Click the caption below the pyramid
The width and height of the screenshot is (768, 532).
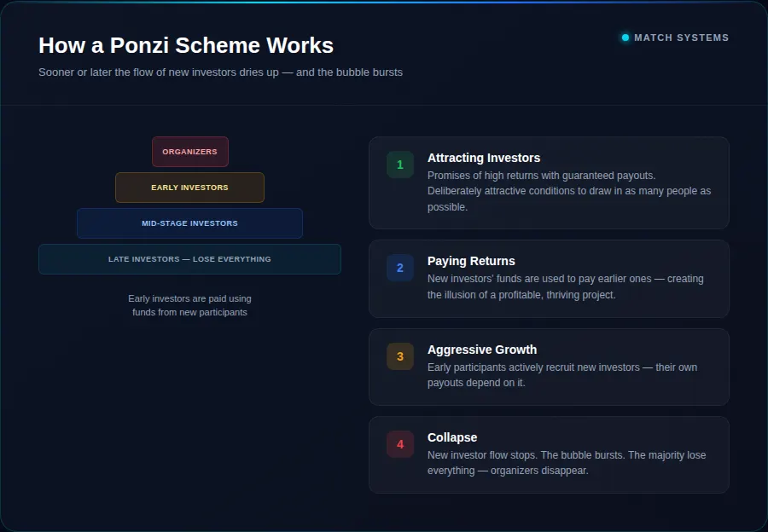(189, 305)
